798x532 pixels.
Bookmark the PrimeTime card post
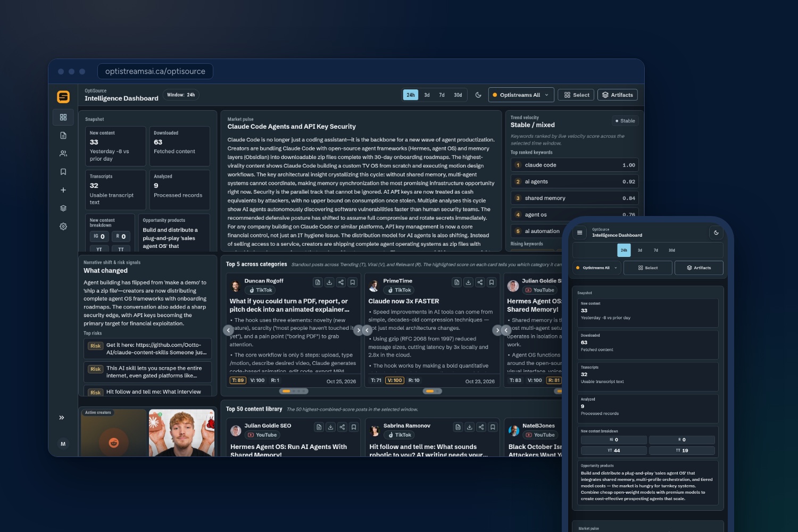click(492, 282)
